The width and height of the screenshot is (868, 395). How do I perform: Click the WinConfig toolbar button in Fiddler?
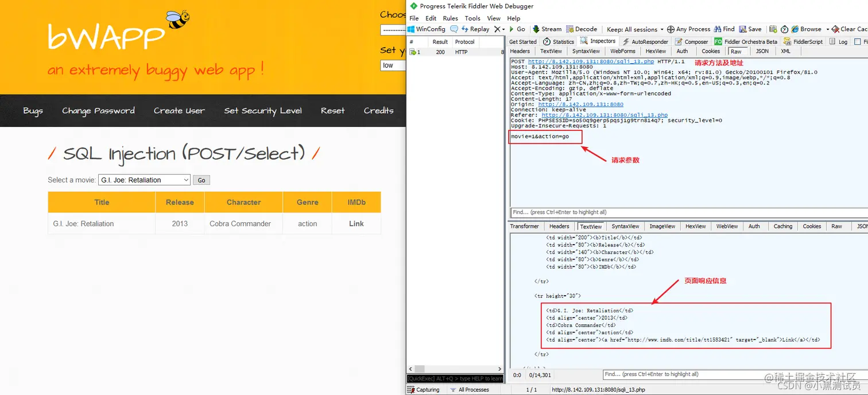tap(427, 29)
